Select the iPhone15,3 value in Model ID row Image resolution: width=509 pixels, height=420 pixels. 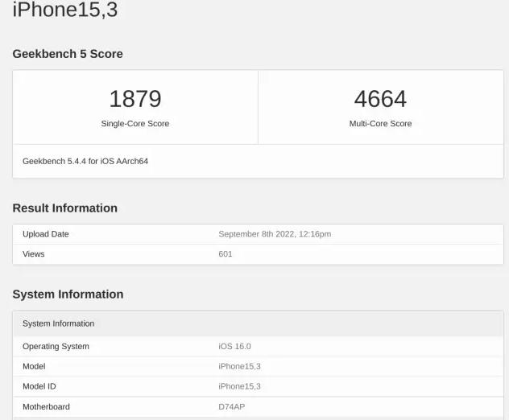tap(239, 386)
